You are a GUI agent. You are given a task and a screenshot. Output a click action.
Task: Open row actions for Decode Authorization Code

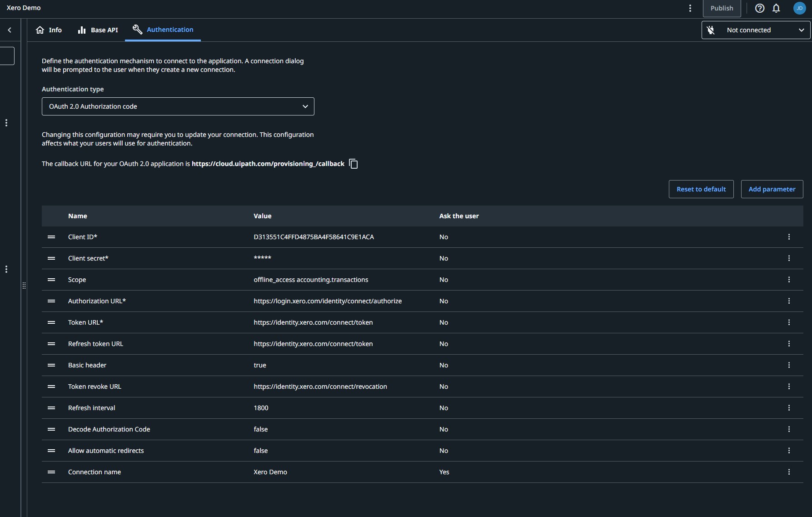click(789, 429)
